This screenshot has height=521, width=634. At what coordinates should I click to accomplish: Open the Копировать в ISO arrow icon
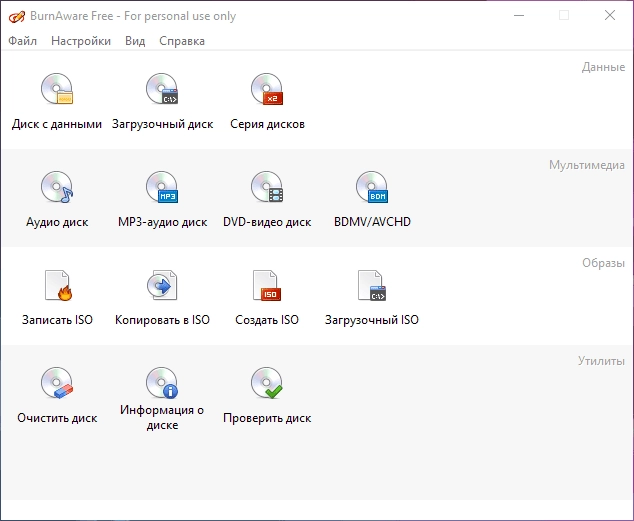[162, 285]
